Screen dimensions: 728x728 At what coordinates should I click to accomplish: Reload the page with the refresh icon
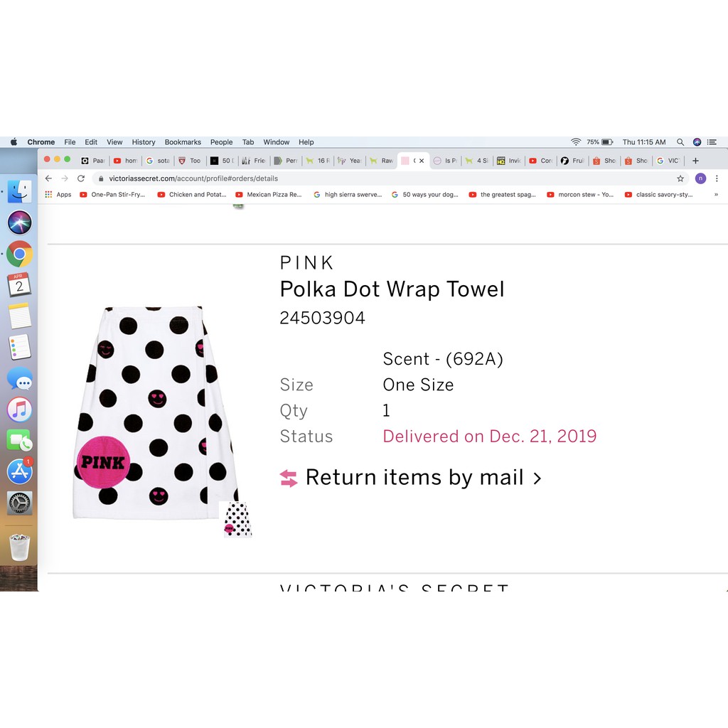(x=81, y=178)
